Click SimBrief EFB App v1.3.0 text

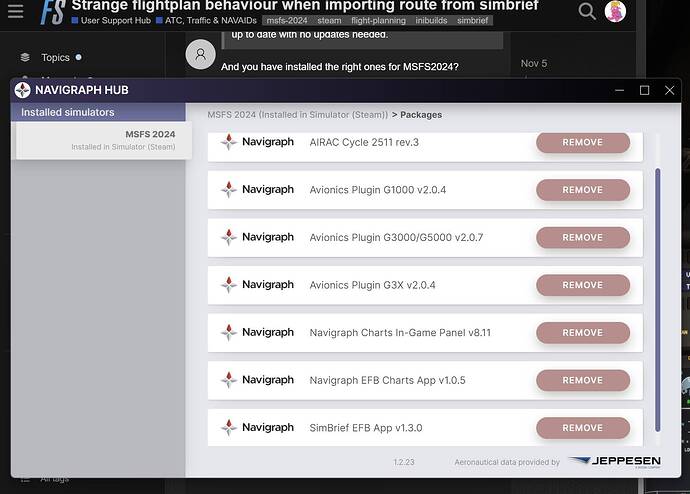coord(366,428)
